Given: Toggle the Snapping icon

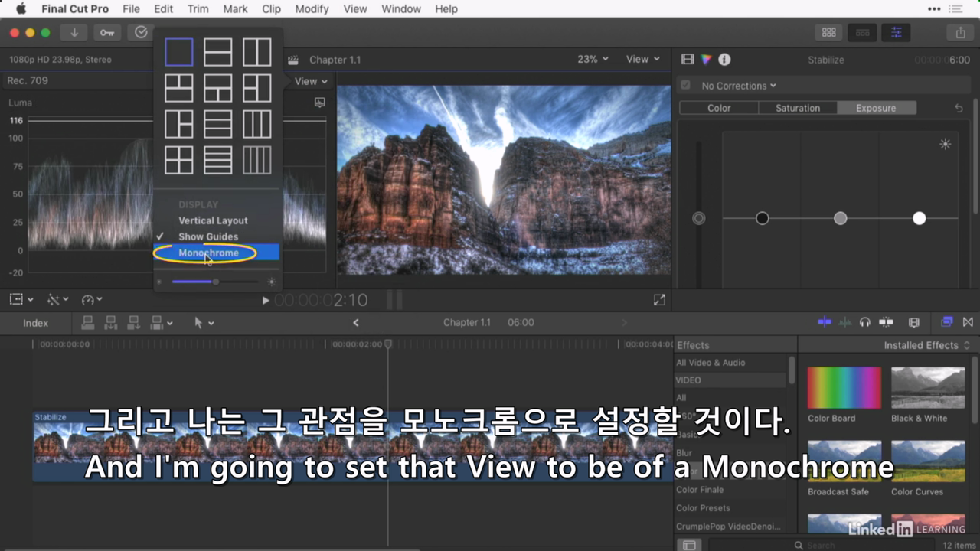Looking at the screenshot, I should point(887,322).
